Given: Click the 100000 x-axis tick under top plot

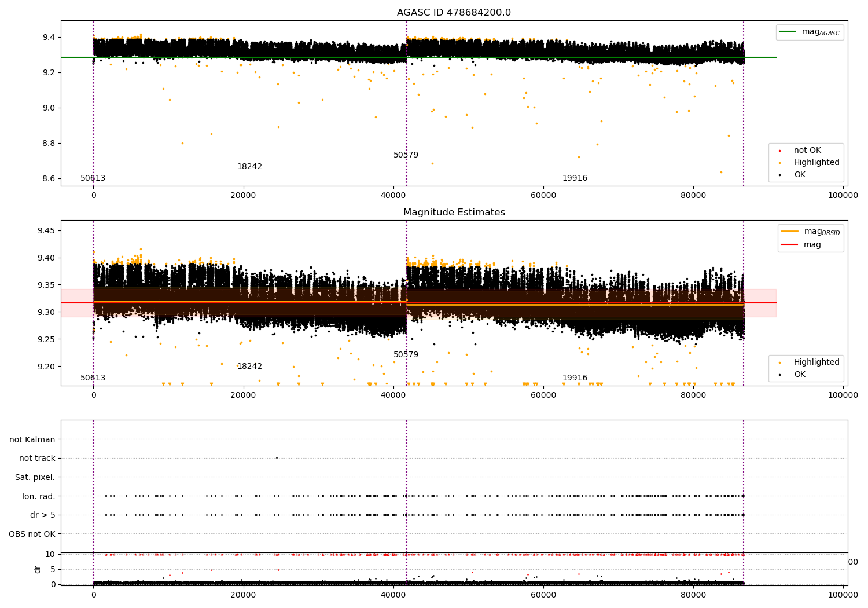Looking at the screenshot, I should 843,196.
